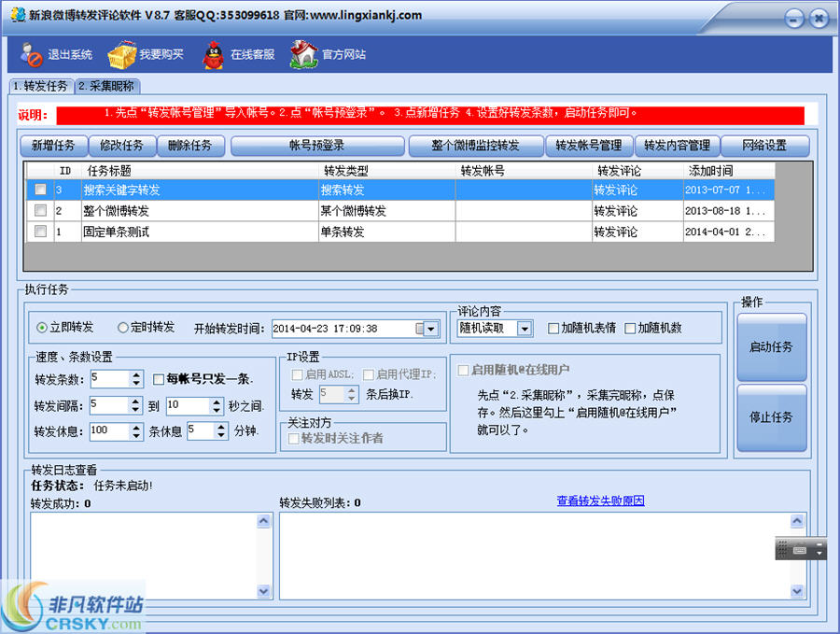
Task: Open 整个微博监控转发
Action: tap(476, 146)
